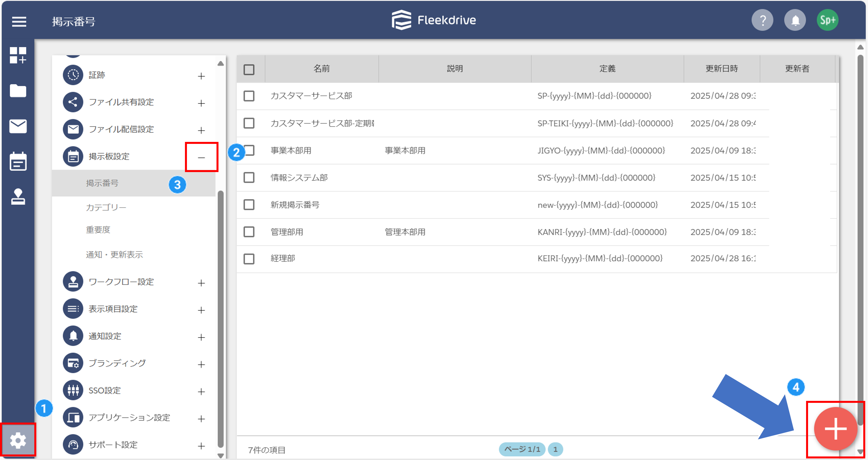
Task: Click the ファイル配信設定 mail icon
Action: (73, 129)
